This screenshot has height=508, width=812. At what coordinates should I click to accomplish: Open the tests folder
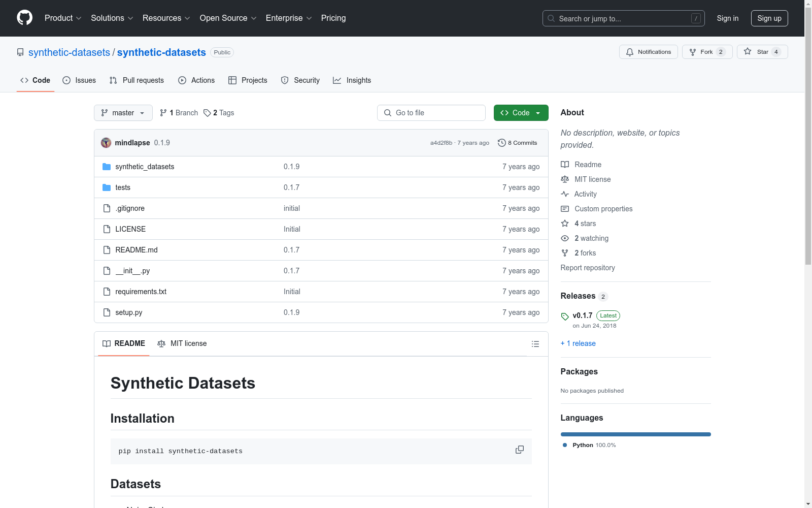pos(123,187)
